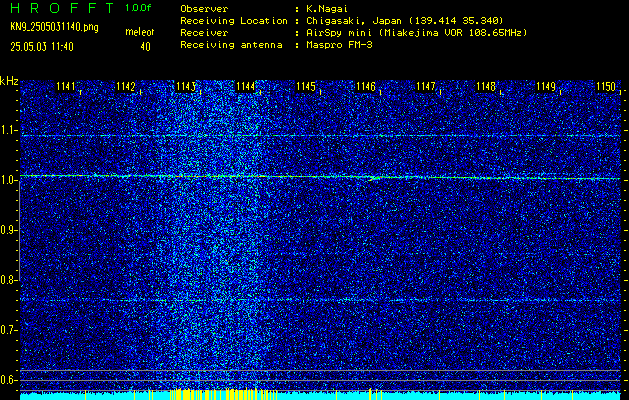Click the 0.7 kHz axis label
This screenshot has height=400, width=629.
tap(8, 330)
